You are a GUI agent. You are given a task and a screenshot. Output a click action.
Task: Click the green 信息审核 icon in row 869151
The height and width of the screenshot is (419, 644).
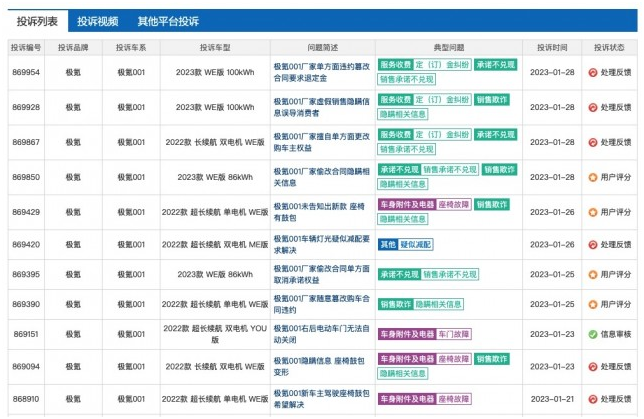[593, 333]
